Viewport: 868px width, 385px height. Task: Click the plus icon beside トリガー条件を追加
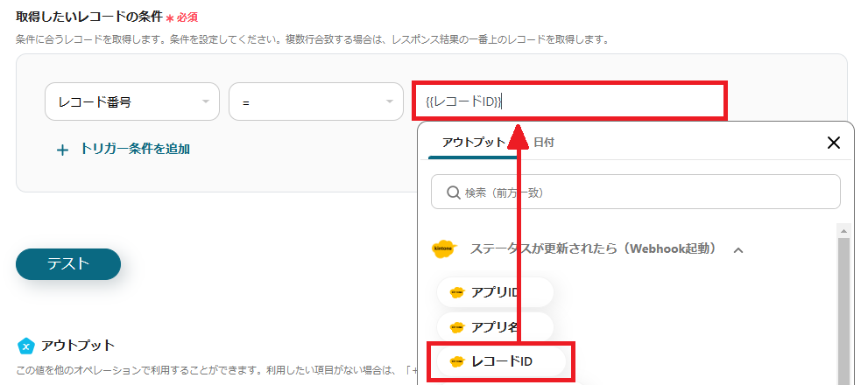click(63, 150)
